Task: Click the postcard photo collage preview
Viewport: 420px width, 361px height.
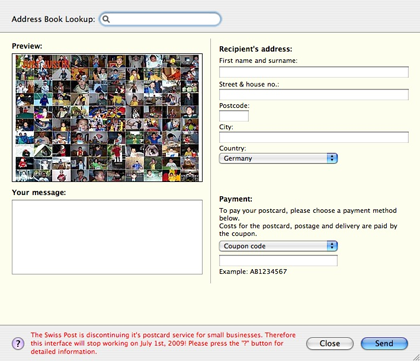Action: [107, 118]
